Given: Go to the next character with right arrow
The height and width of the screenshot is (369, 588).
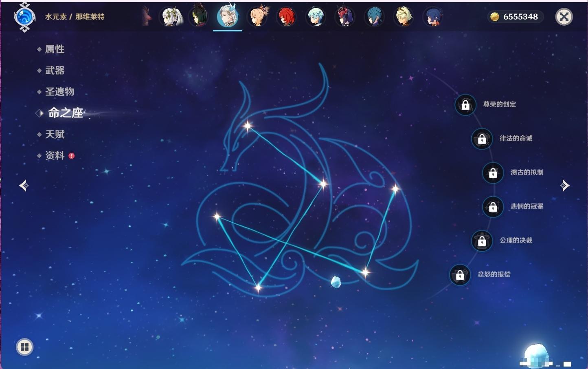Looking at the screenshot, I should point(565,186).
